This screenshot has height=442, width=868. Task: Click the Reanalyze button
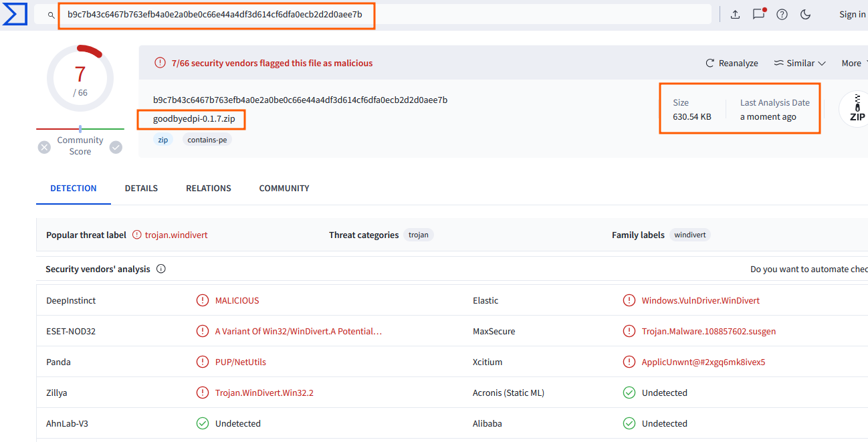coord(732,63)
